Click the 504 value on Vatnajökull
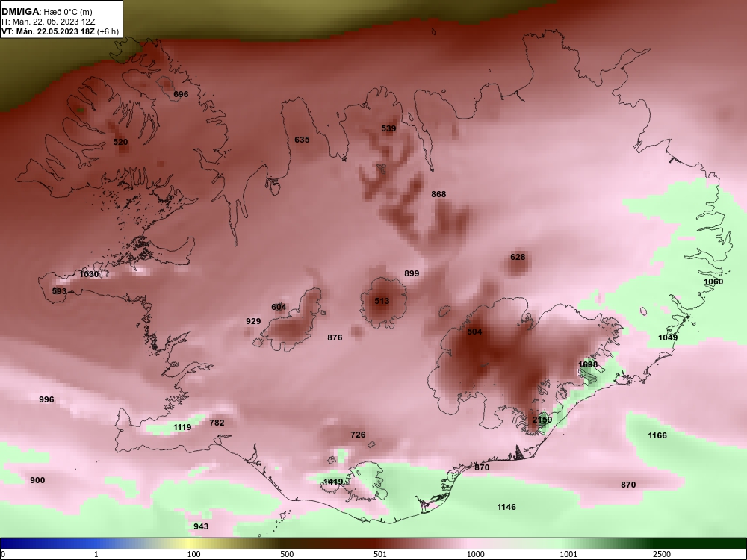Viewport: 747px width, 560px height. (474, 332)
